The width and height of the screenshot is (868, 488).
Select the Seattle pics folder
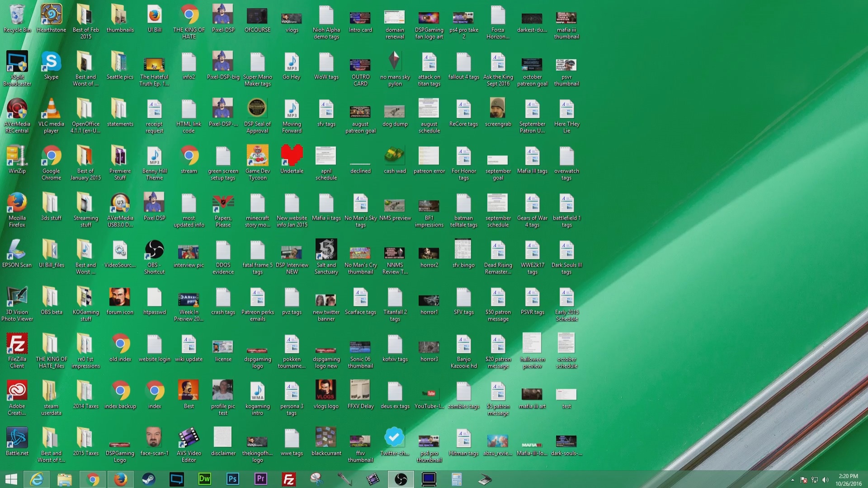coord(120,66)
